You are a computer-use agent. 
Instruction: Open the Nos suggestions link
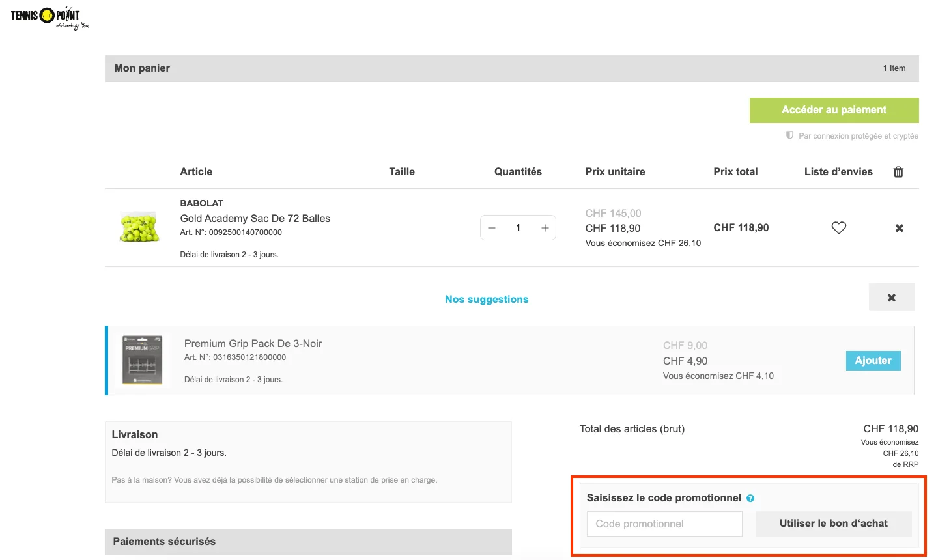pyautogui.click(x=486, y=299)
